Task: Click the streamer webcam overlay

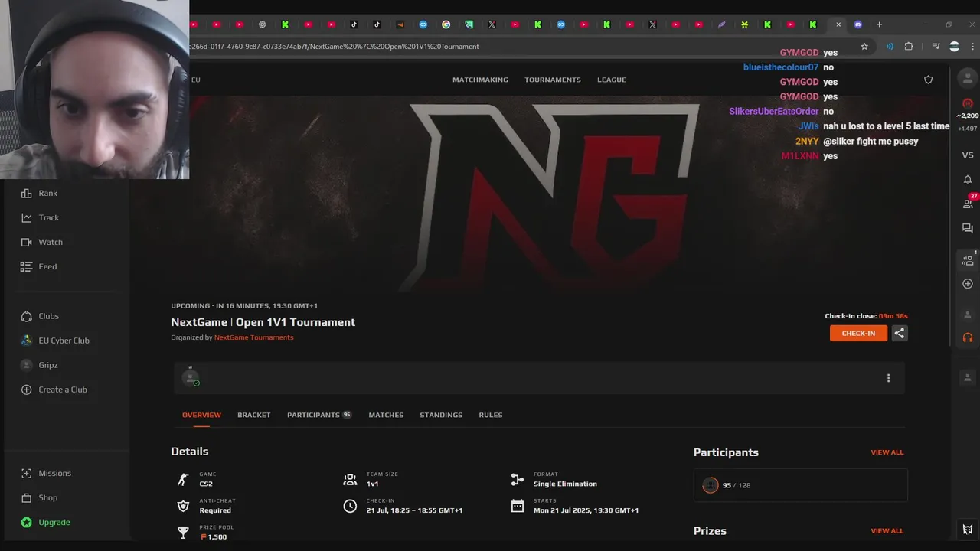Action: tap(94, 90)
